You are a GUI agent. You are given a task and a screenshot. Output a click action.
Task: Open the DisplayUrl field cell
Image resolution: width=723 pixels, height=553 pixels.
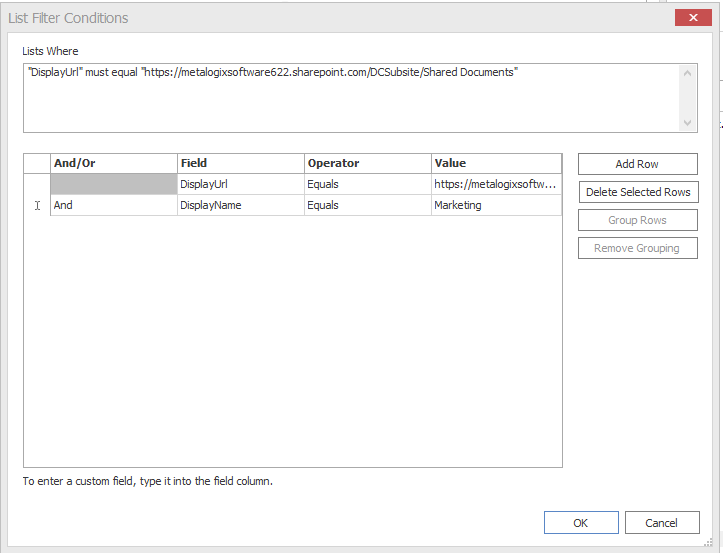(x=240, y=184)
